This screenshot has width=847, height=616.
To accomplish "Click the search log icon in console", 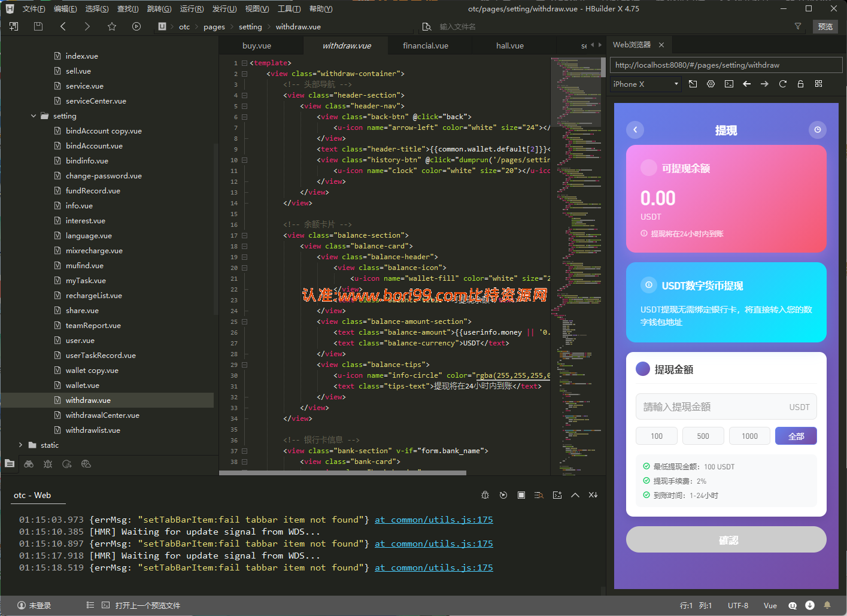I will (539, 495).
